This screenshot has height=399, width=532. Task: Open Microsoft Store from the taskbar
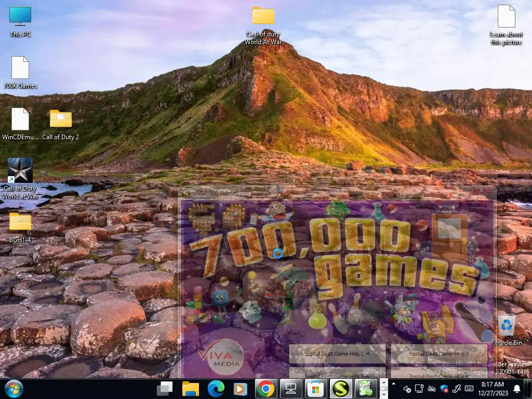(315, 389)
